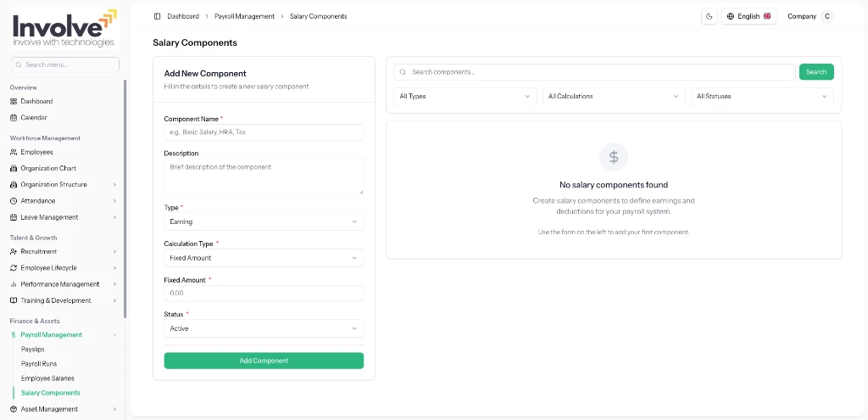Image resolution: width=868 pixels, height=420 pixels.
Task: Expand the Attendance submenu chevron
Action: pyautogui.click(x=114, y=200)
